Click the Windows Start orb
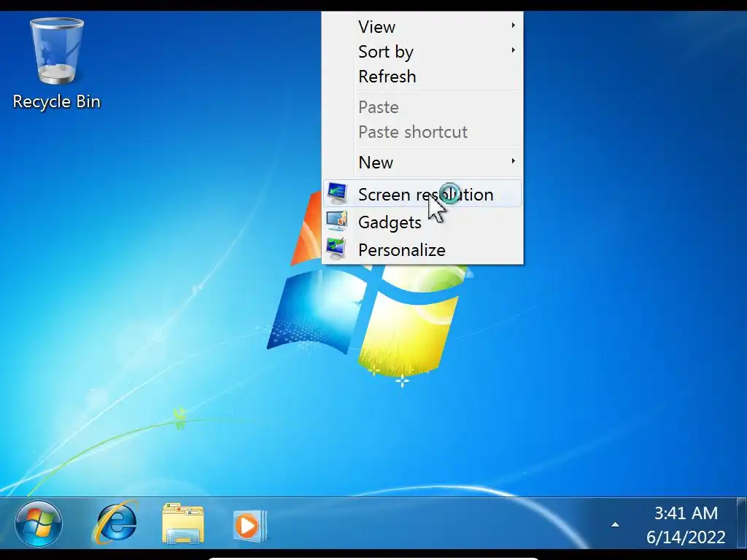This screenshot has height=560, width=747. [38, 524]
